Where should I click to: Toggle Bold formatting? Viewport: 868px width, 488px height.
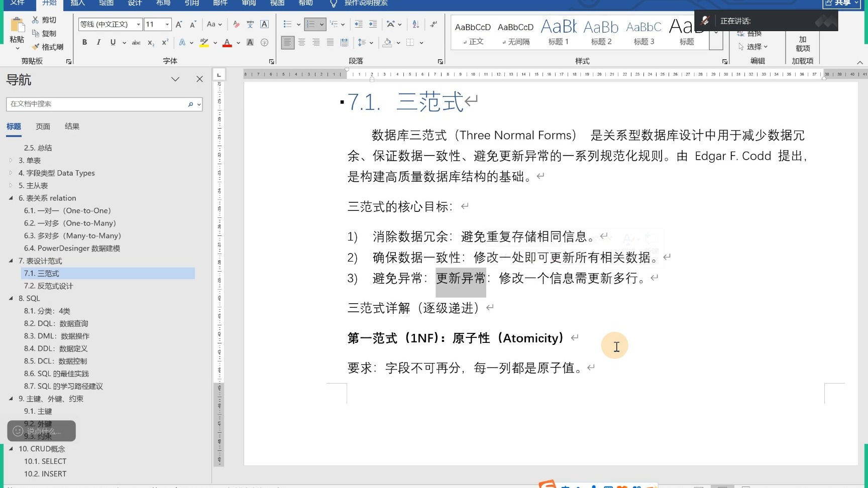pyautogui.click(x=84, y=43)
